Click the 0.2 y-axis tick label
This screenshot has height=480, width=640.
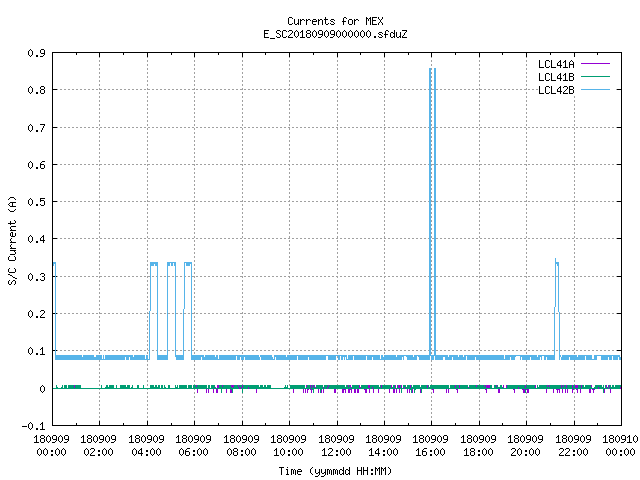(x=36, y=314)
